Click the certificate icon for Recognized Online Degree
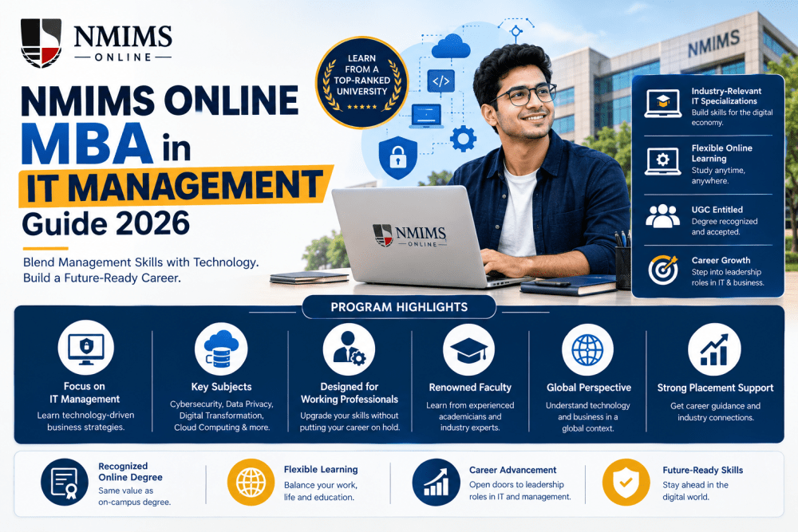The image size is (798, 532). pyautogui.click(x=65, y=483)
